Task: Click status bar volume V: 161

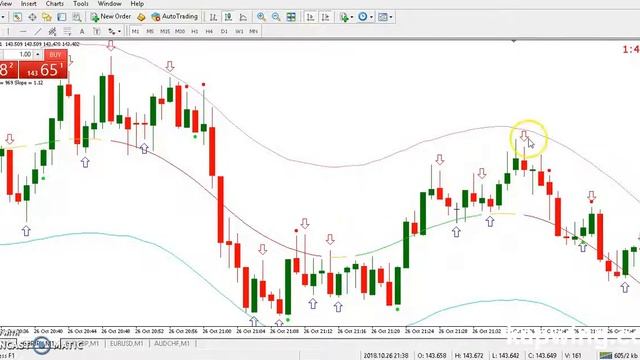Action: [574, 356]
